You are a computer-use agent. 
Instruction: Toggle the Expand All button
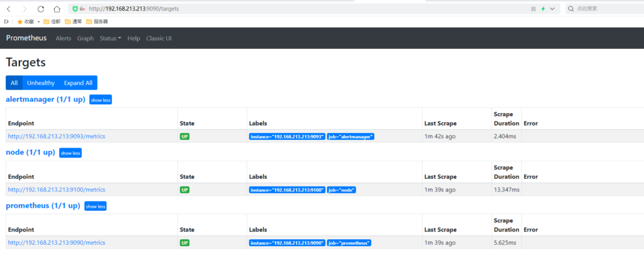[x=78, y=83]
